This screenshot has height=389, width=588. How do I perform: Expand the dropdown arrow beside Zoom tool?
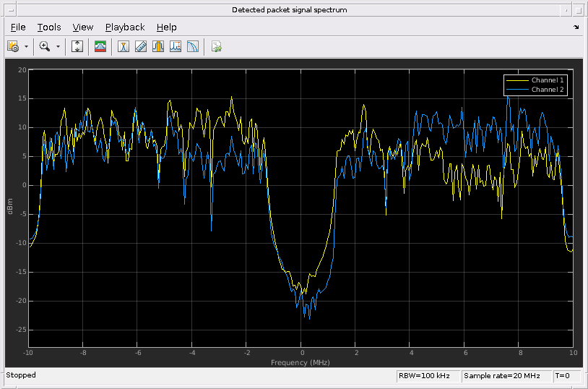point(58,46)
